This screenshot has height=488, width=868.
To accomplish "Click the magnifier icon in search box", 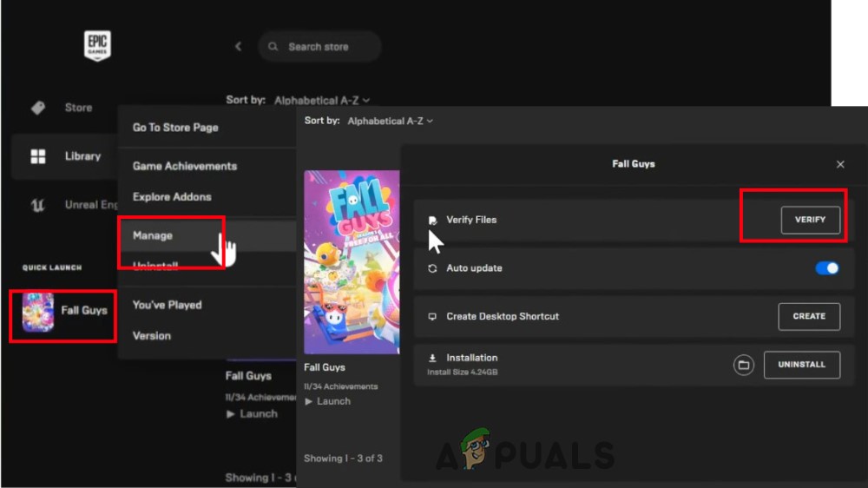I will point(273,47).
